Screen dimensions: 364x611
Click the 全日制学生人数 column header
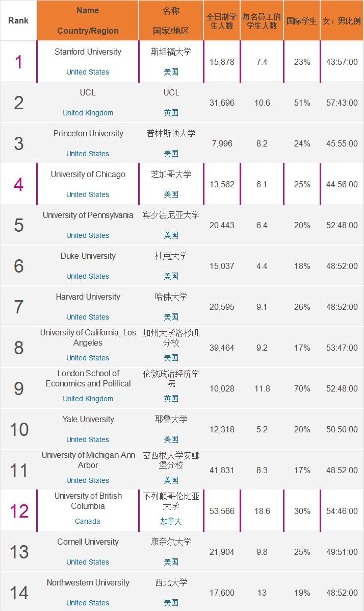pyautogui.click(x=222, y=21)
